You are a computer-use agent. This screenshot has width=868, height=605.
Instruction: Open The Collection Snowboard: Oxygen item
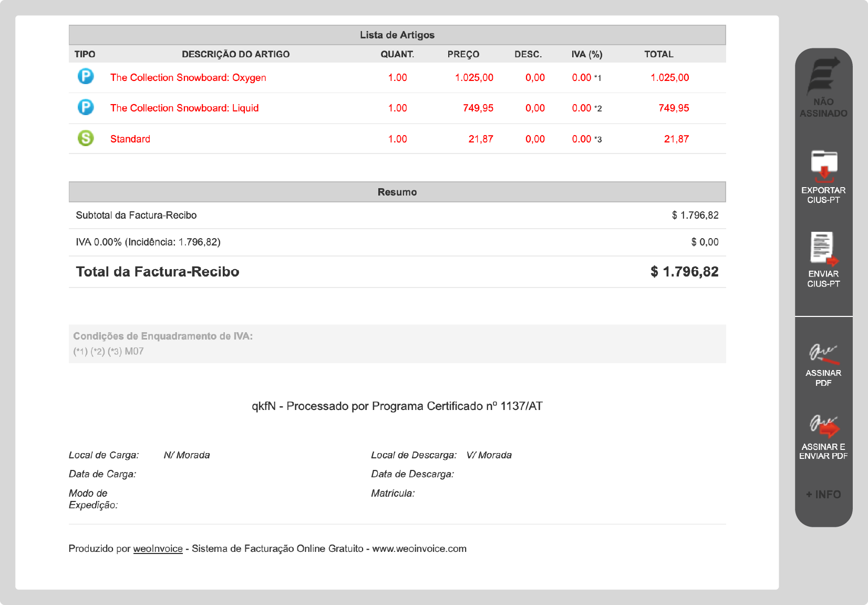point(188,78)
